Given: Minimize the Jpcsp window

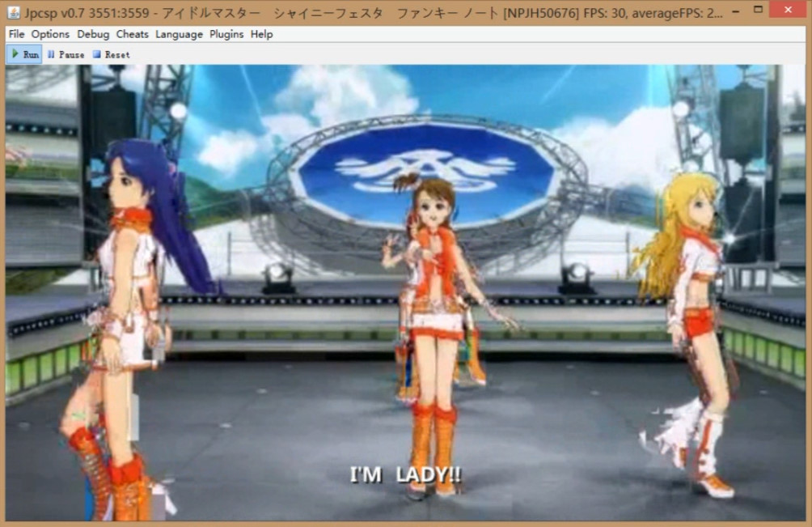Looking at the screenshot, I should (736, 11).
